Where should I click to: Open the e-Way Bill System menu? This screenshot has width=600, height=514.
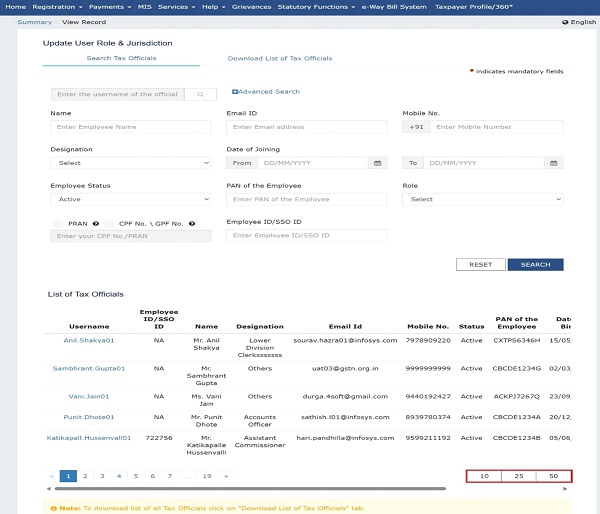pos(394,7)
